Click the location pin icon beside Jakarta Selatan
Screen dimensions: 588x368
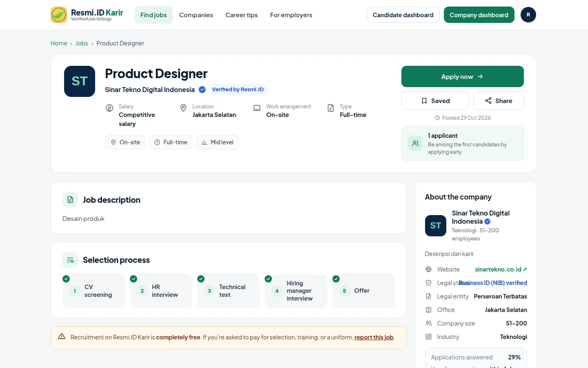[x=183, y=108]
